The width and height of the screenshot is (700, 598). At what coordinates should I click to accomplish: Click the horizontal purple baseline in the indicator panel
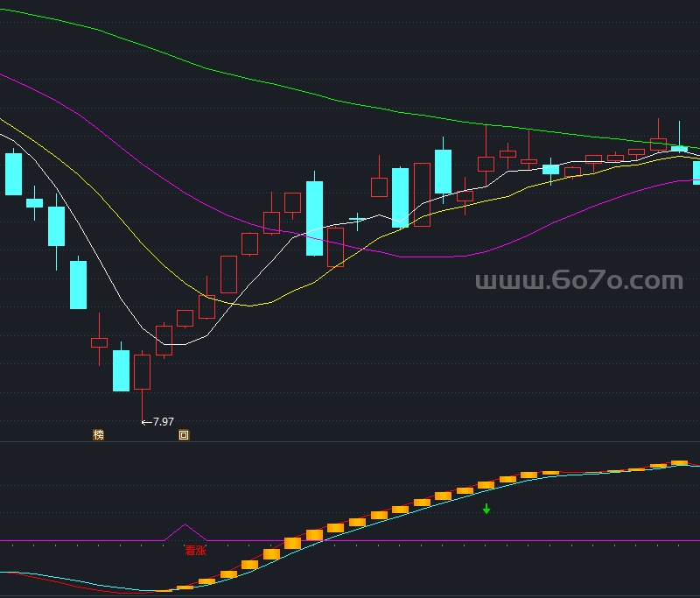pos(437,540)
